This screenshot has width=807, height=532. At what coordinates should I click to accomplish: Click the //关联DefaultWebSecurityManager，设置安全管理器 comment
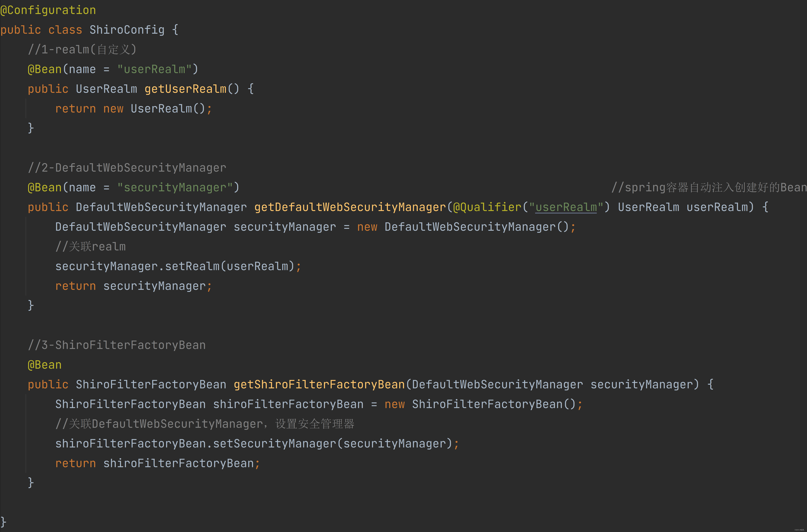205,424
